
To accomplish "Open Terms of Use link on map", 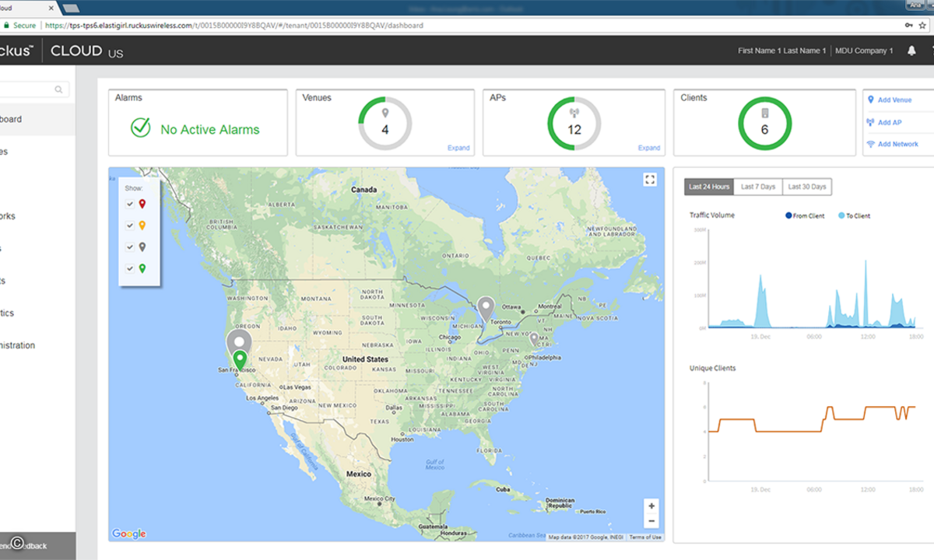I will [645, 537].
